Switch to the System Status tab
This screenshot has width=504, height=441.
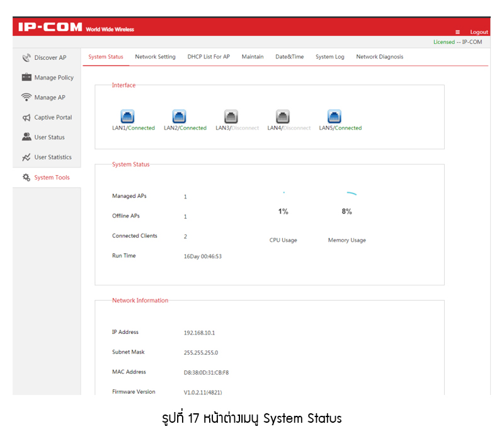[106, 57]
